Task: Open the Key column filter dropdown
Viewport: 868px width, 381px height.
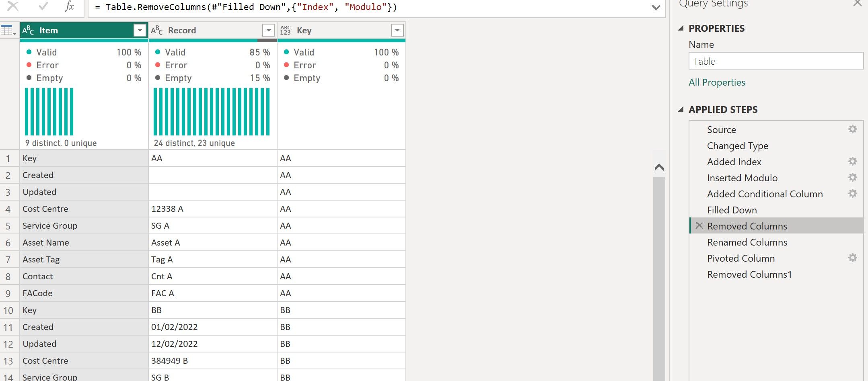Action: [x=397, y=30]
